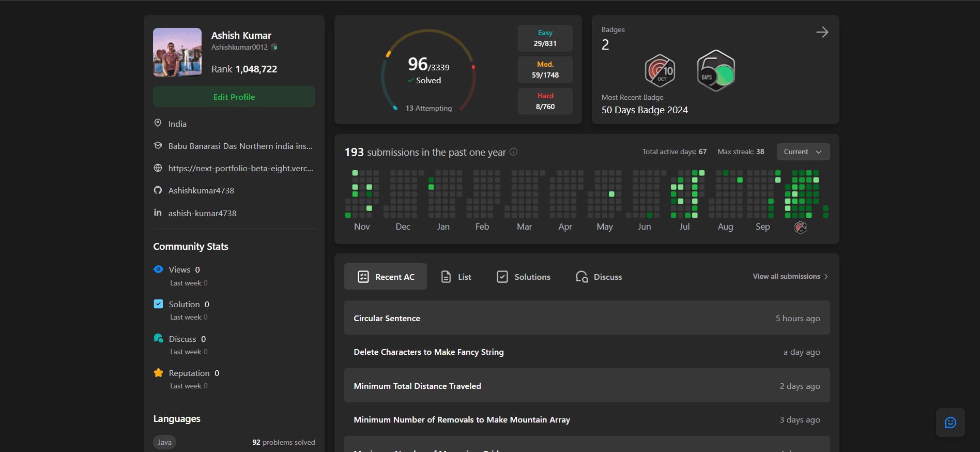Click the 92 problems solved text
Viewport: 980px width, 452px height.
pyautogui.click(x=283, y=442)
